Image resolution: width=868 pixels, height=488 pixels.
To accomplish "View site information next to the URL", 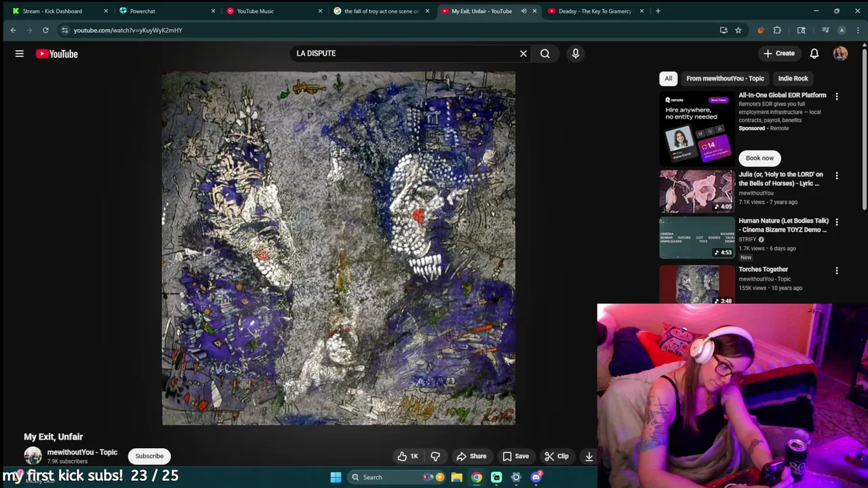I will (64, 30).
